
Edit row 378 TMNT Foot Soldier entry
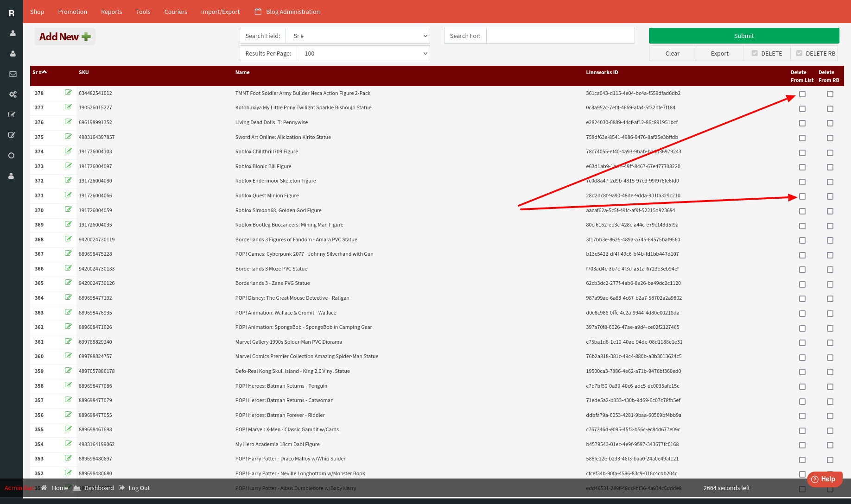tap(68, 92)
